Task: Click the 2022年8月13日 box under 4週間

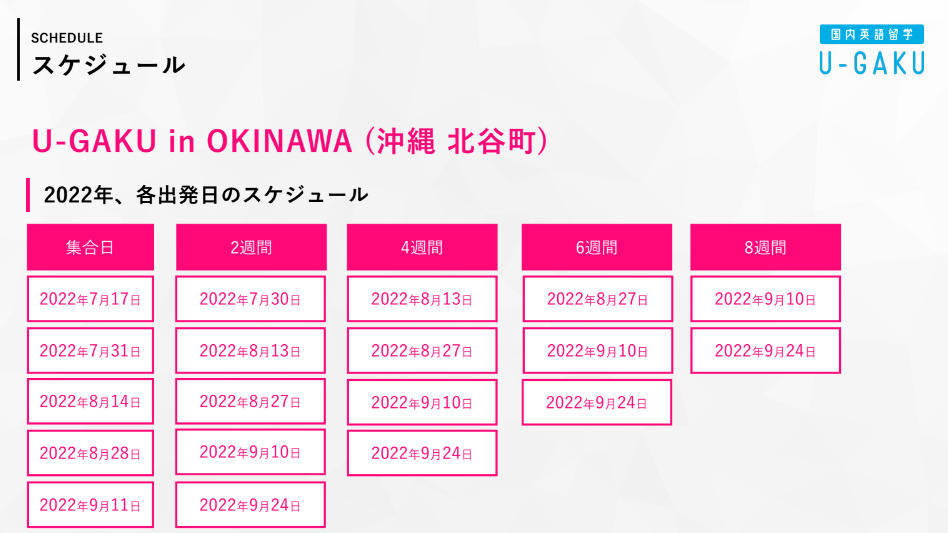Action: point(422,299)
